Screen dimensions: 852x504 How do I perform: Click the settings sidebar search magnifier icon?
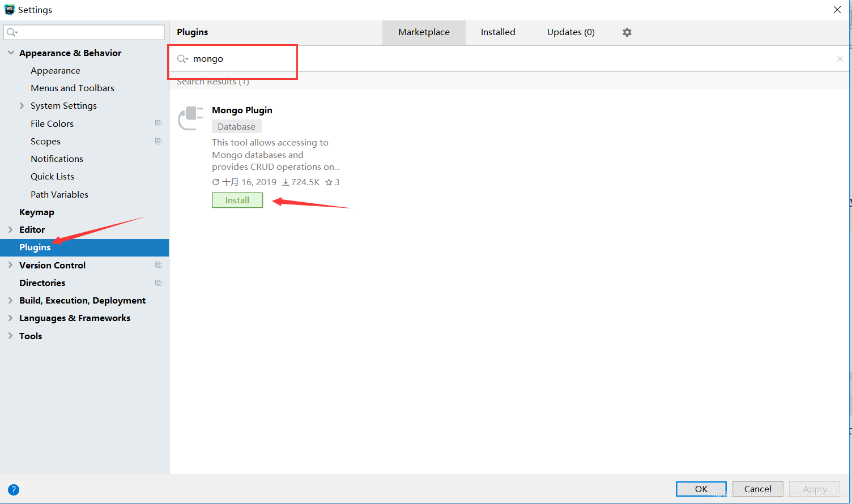(12, 32)
